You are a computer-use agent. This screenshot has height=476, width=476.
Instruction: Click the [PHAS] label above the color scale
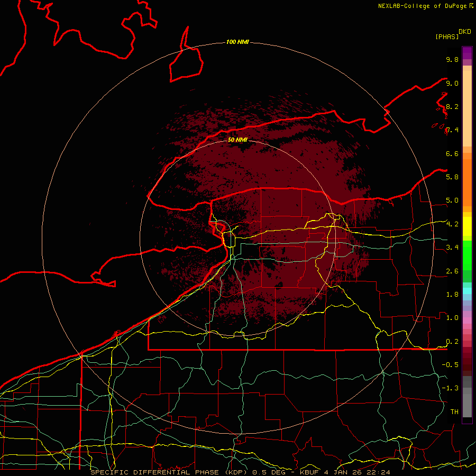coord(447,36)
